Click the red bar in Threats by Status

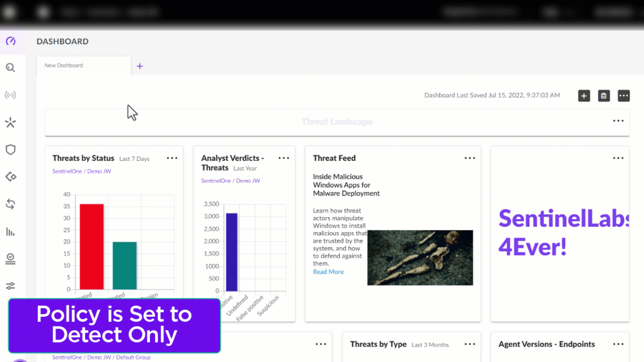coord(92,246)
